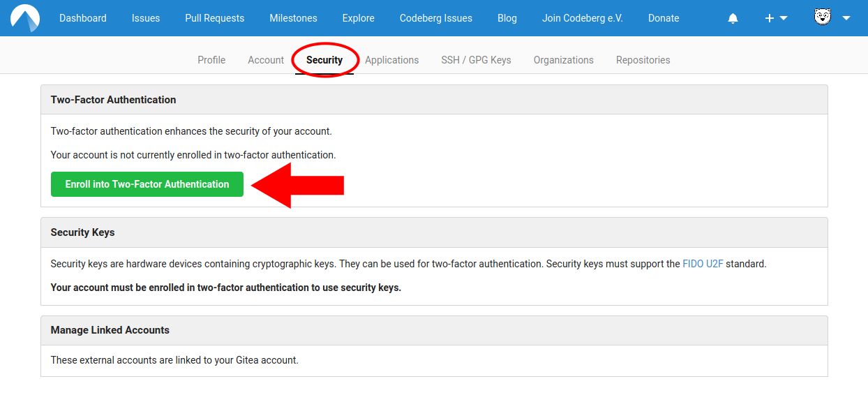Switch to the Profile settings tab
The width and height of the screenshot is (868, 402).
click(211, 60)
